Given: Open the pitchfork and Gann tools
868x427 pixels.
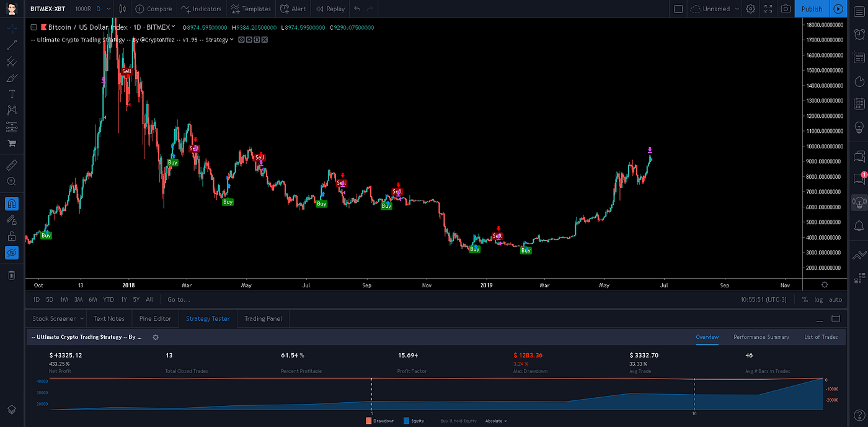Looking at the screenshot, I should (12, 61).
